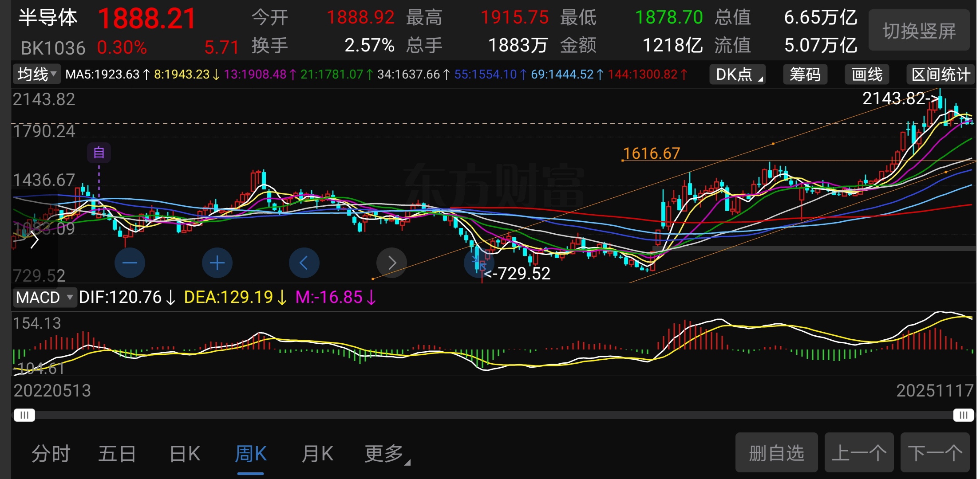Open the 均线 moving average dropdown
This screenshot has height=479, width=980.
coord(37,74)
